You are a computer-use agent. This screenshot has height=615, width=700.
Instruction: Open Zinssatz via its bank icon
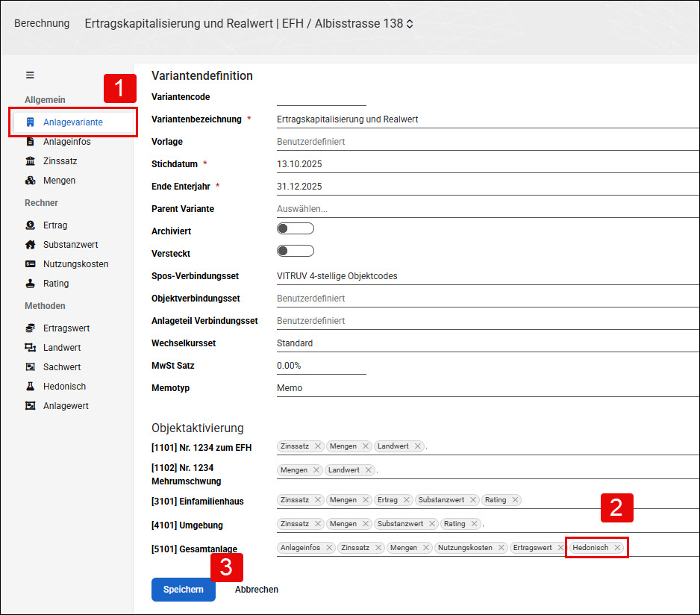click(x=31, y=160)
